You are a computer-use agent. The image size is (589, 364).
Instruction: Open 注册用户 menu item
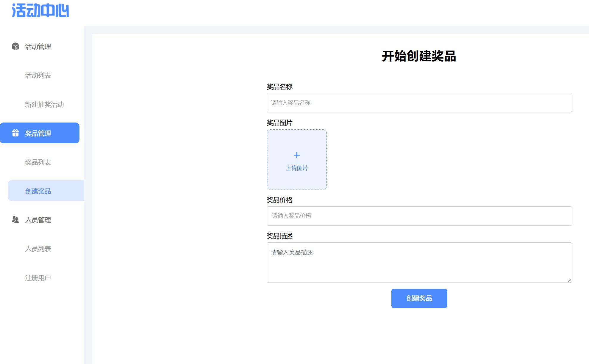tap(38, 278)
